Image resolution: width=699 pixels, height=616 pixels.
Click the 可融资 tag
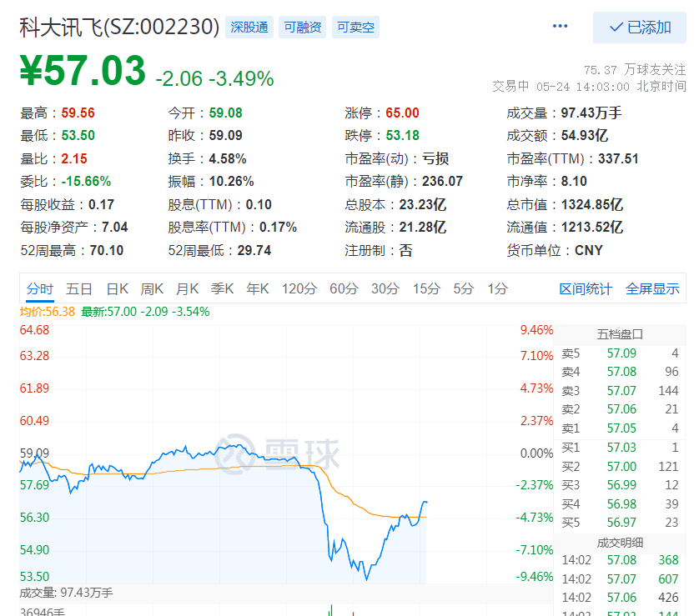coord(303,28)
